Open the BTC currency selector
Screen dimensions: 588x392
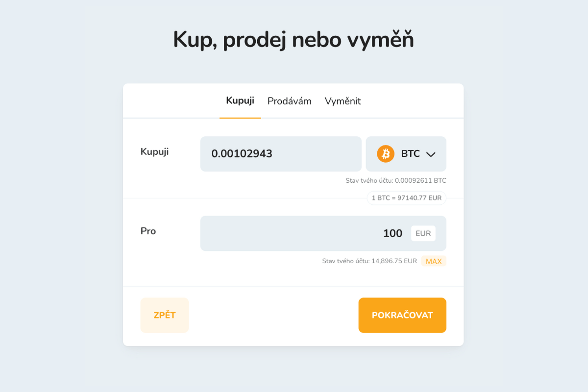pyautogui.click(x=406, y=153)
